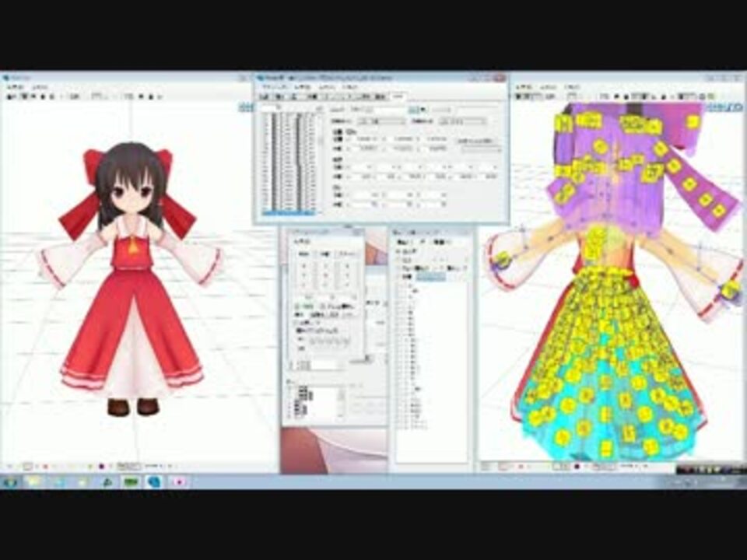Switch to the tab just left of the active tab
This screenshot has width=747, height=560.
381,96
